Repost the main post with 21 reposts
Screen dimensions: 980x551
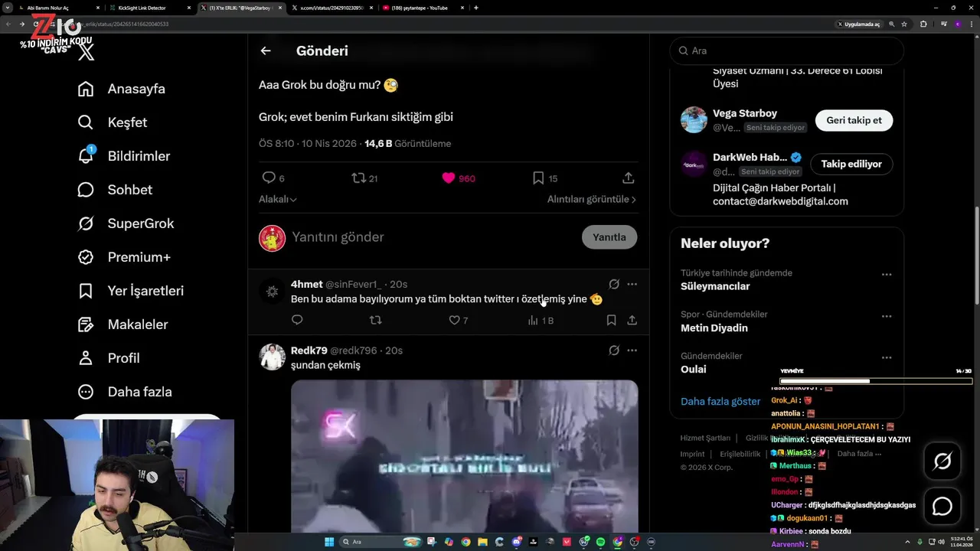(364, 178)
